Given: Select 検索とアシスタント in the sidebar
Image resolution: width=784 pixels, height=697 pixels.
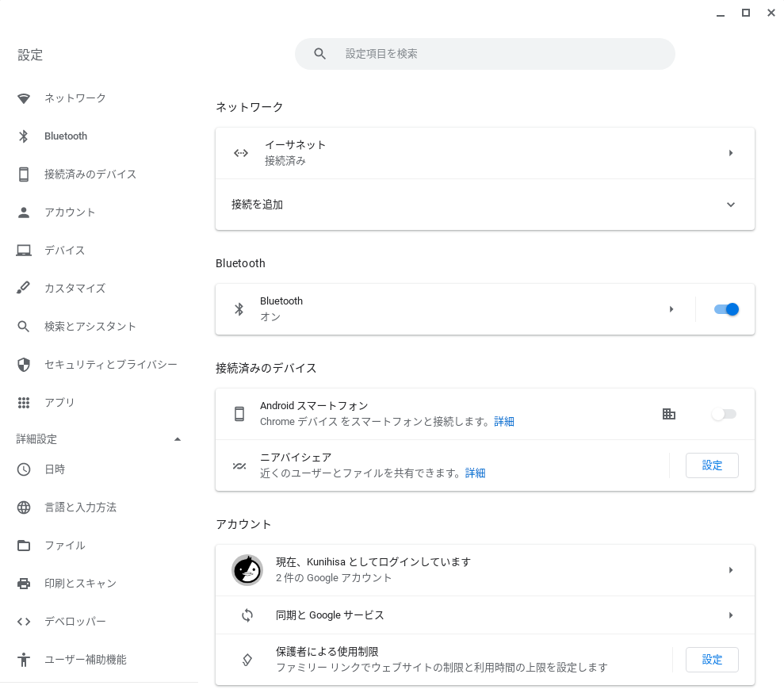Looking at the screenshot, I should click(x=90, y=327).
